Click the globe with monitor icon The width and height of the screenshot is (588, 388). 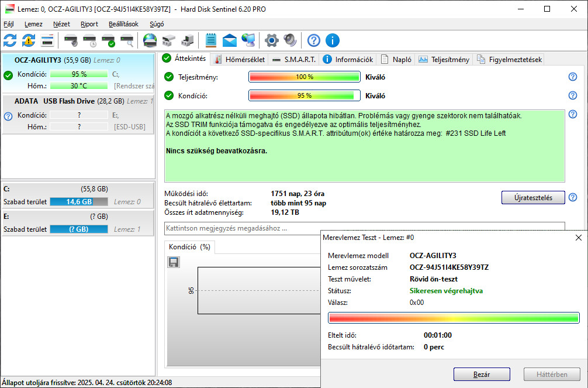pyautogui.click(x=248, y=40)
